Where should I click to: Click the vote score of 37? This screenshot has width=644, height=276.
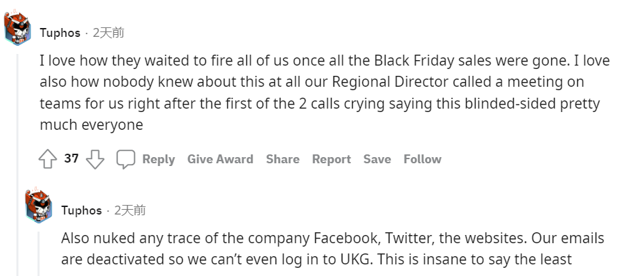click(x=72, y=159)
